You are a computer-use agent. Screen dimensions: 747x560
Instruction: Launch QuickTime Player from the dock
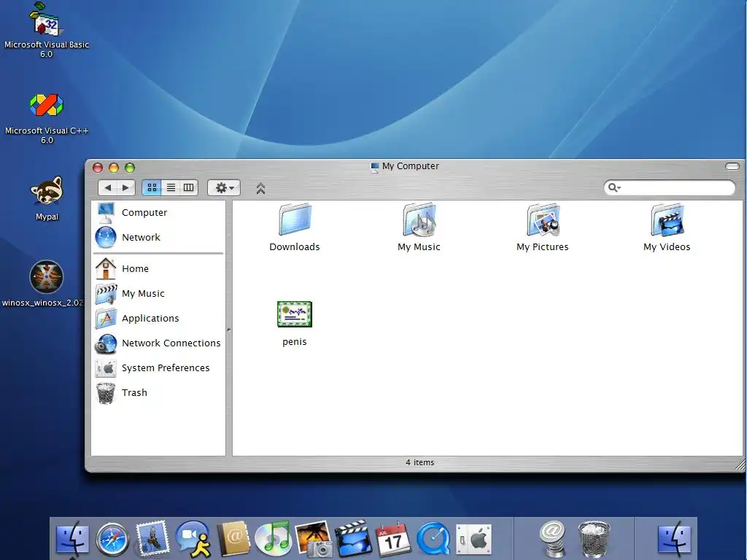click(x=433, y=540)
